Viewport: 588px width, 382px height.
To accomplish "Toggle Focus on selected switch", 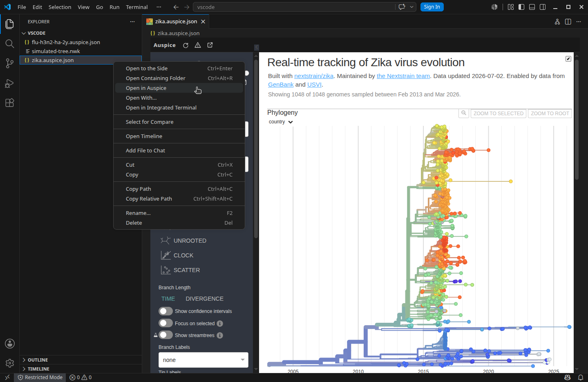I will click(x=165, y=323).
